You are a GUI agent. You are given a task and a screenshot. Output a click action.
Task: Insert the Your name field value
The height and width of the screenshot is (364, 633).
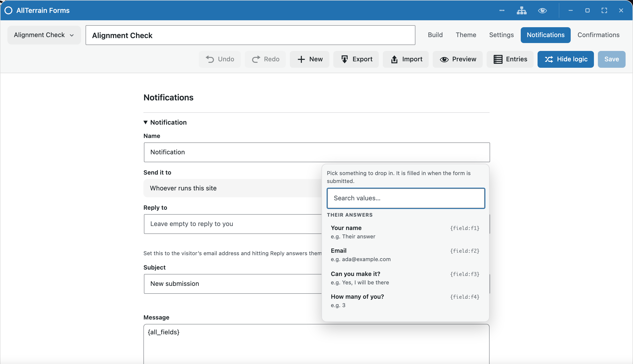[405, 232]
